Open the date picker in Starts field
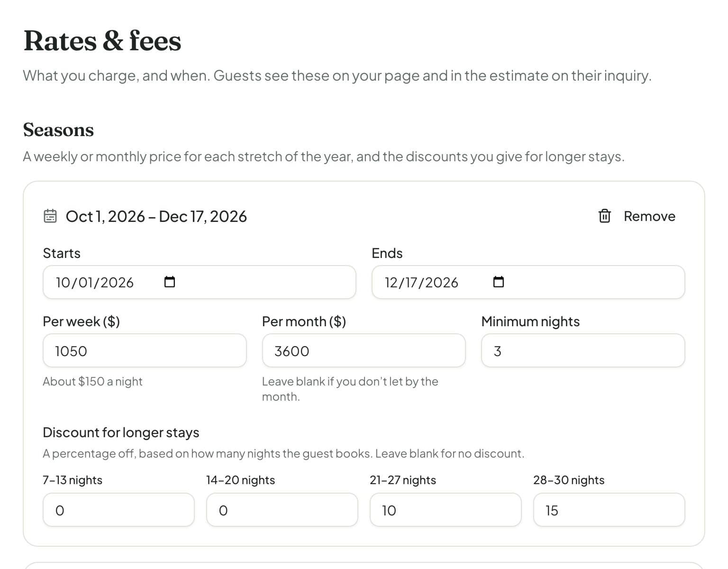Image resolution: width=728 pixels, height=569 pixels. (170, 282)
